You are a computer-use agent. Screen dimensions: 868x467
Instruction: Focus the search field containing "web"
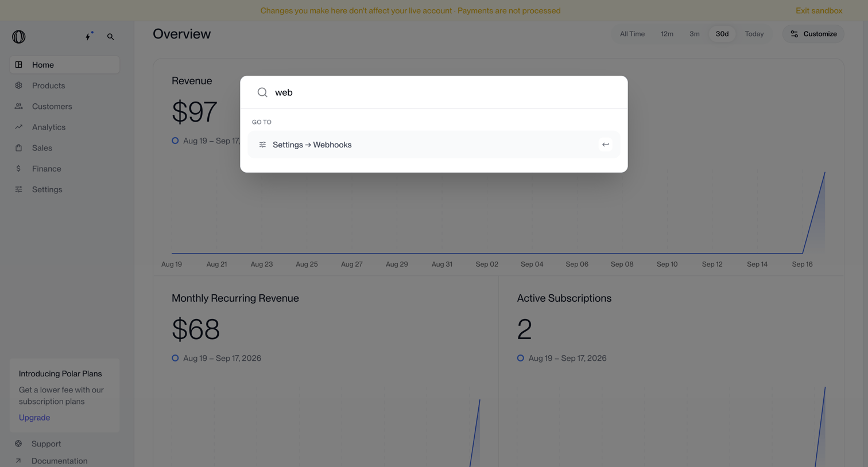coord(434,92)
